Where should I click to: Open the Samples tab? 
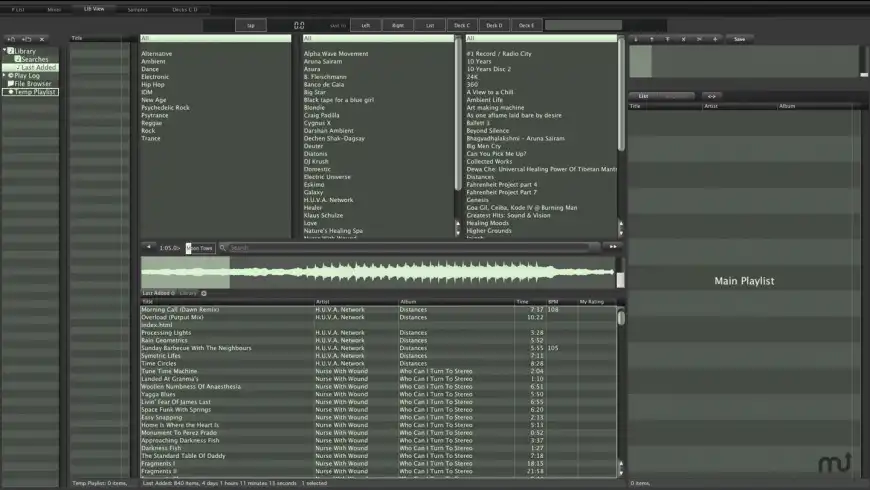(x=139, y=8)
